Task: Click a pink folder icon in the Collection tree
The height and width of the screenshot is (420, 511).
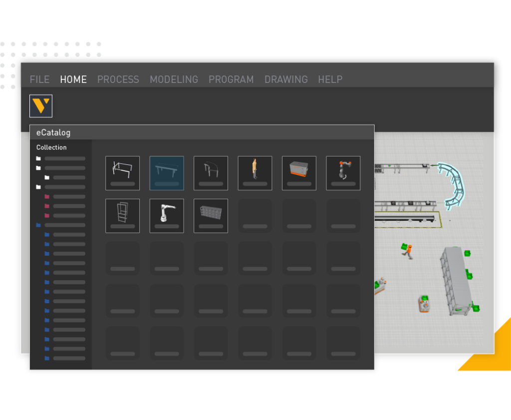Action: 47,197
